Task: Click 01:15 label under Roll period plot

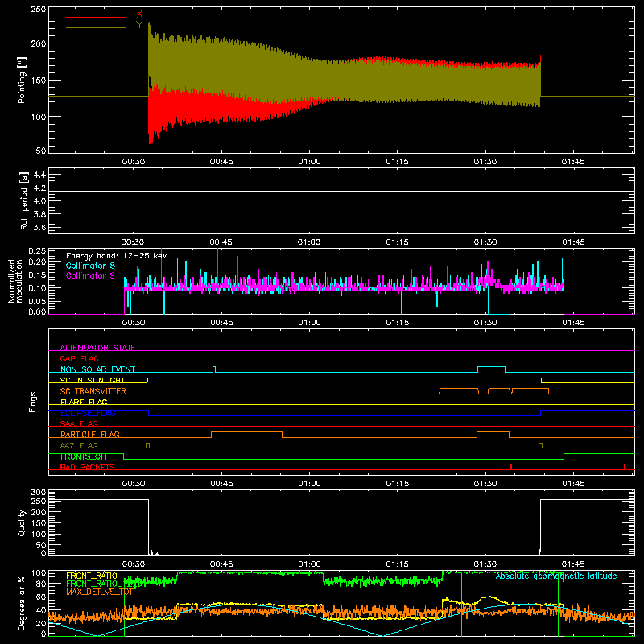Action: [397, 242]
